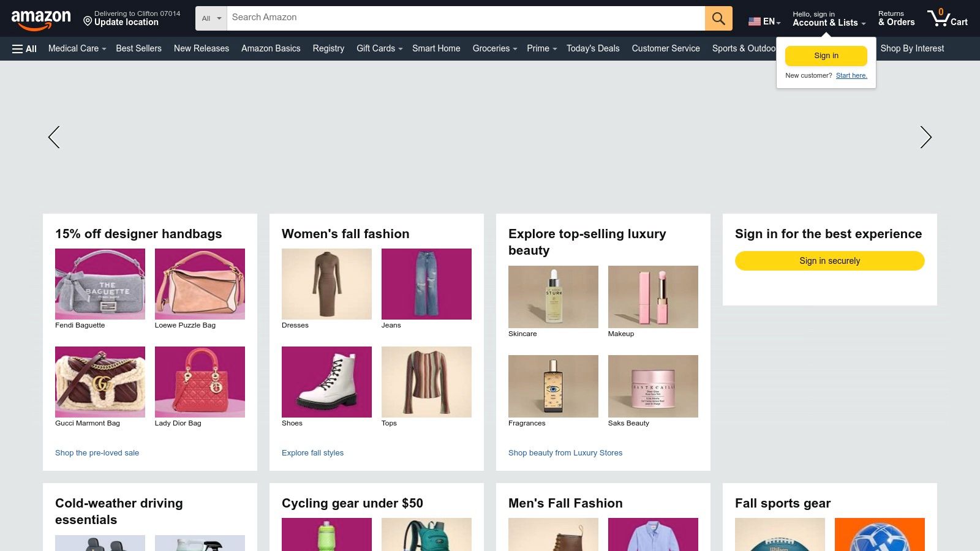
Task: Select Best Sellers in the navigation bar
Action: tap(138, 48)
